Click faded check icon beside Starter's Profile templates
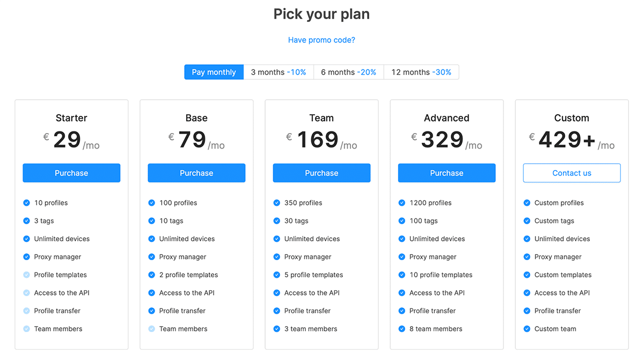 [26, 275]
